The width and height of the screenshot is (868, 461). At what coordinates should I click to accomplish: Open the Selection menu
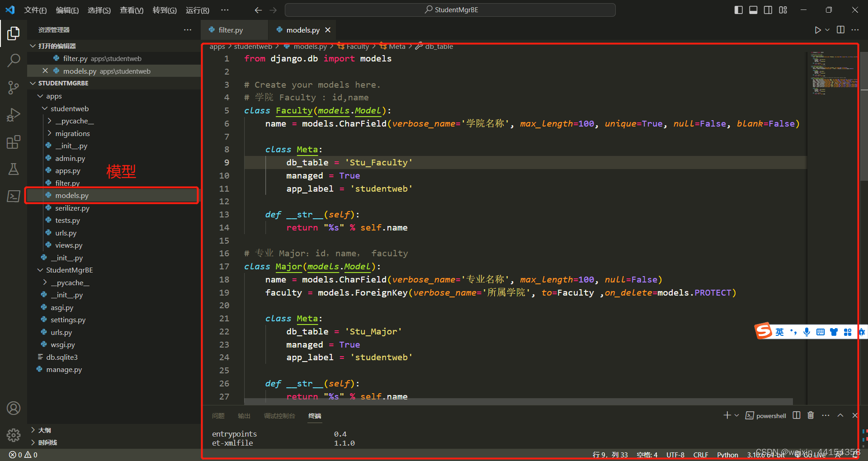[x=99, y=10]
